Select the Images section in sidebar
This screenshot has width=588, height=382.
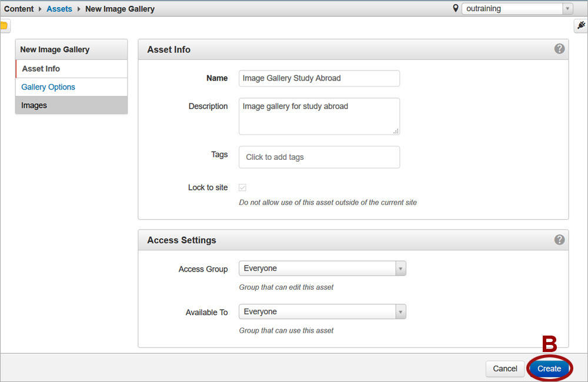(34, 105)
